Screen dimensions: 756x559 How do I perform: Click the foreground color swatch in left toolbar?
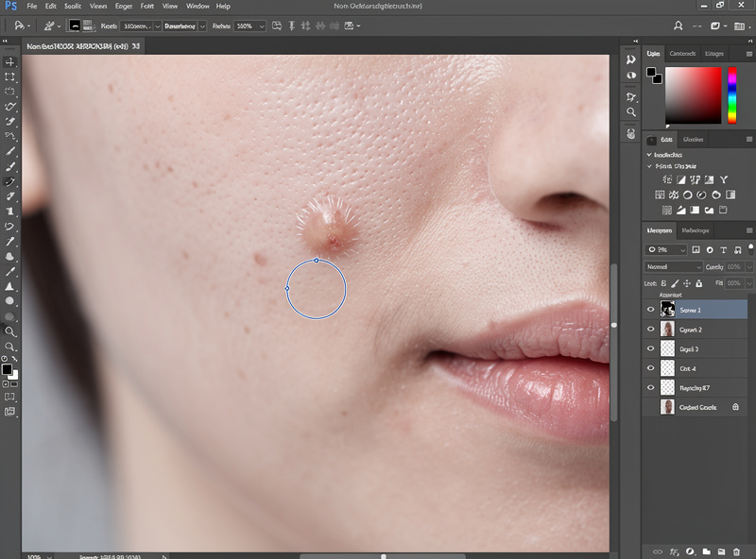tap(7, 369)
